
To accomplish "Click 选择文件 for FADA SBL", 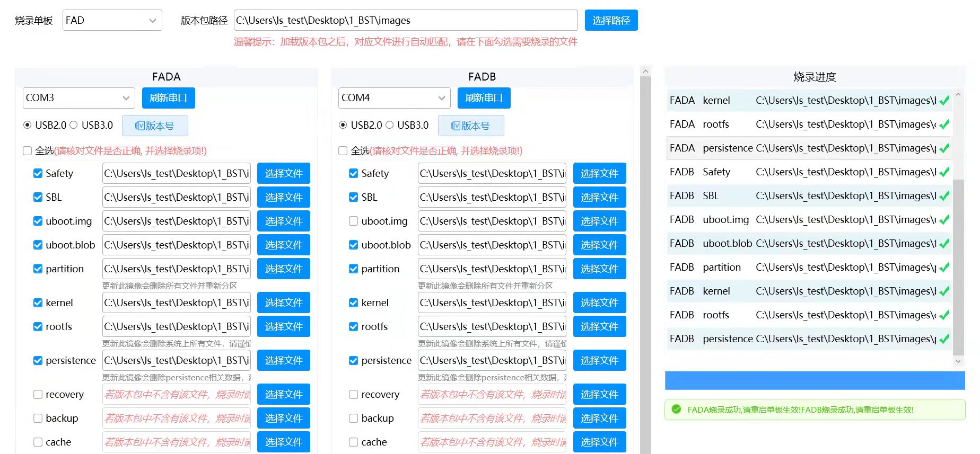I will (284, 197).
